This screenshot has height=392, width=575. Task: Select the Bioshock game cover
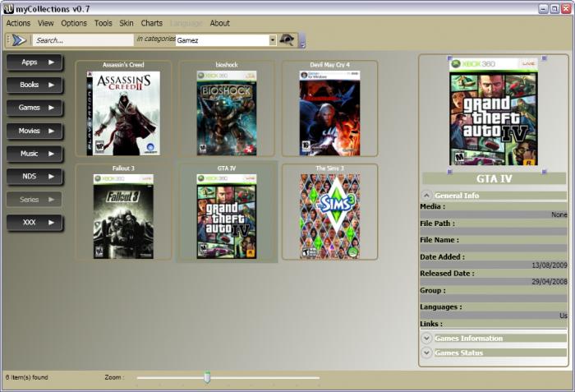coord(227,113)
